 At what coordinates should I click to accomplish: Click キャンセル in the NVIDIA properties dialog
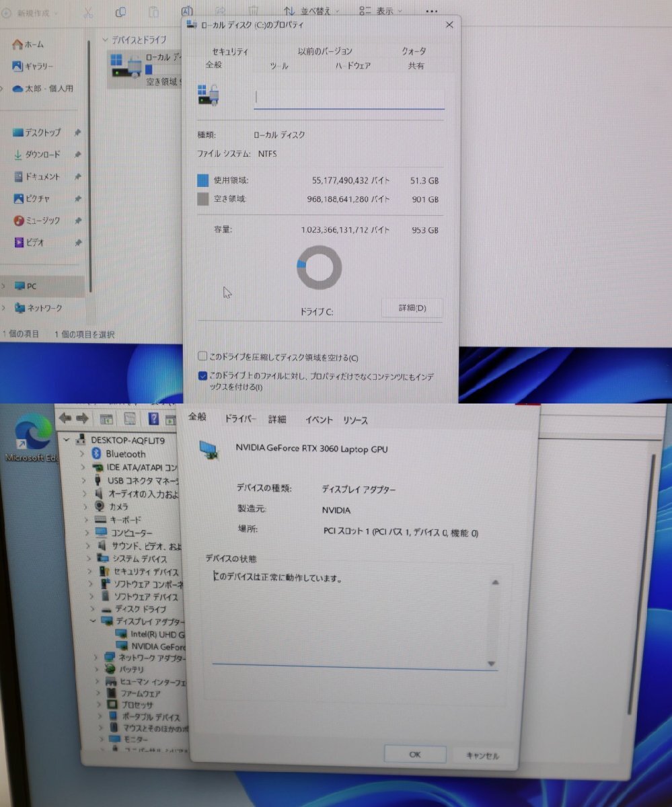482,756
